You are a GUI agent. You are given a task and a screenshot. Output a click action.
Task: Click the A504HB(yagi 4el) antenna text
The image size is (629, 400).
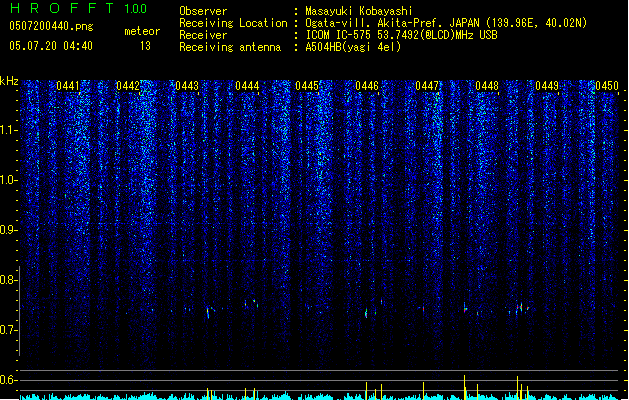pos(353,47)
